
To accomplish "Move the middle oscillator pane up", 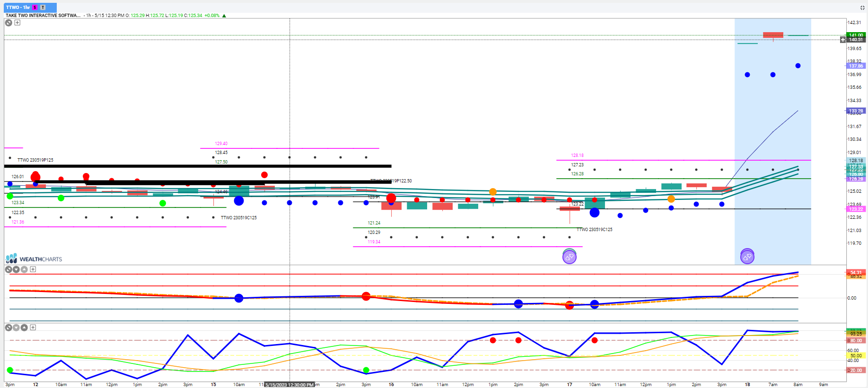I will (x=24, y=269).
